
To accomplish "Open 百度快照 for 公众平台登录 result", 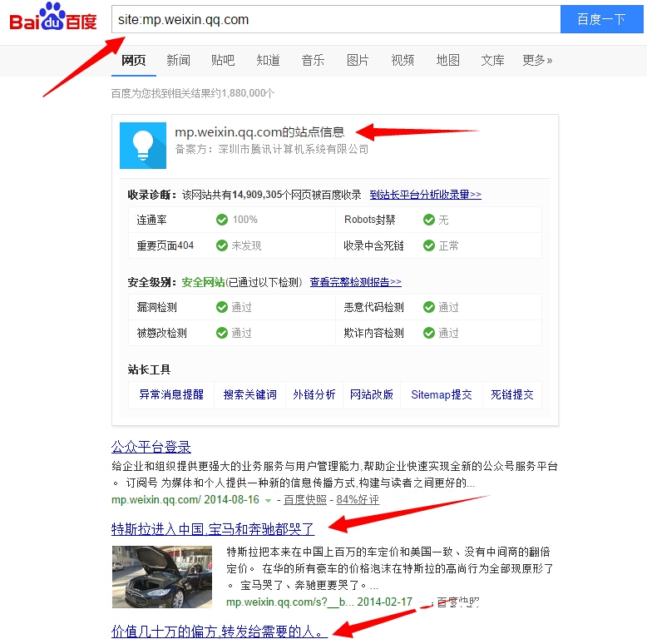I will 305,500.
